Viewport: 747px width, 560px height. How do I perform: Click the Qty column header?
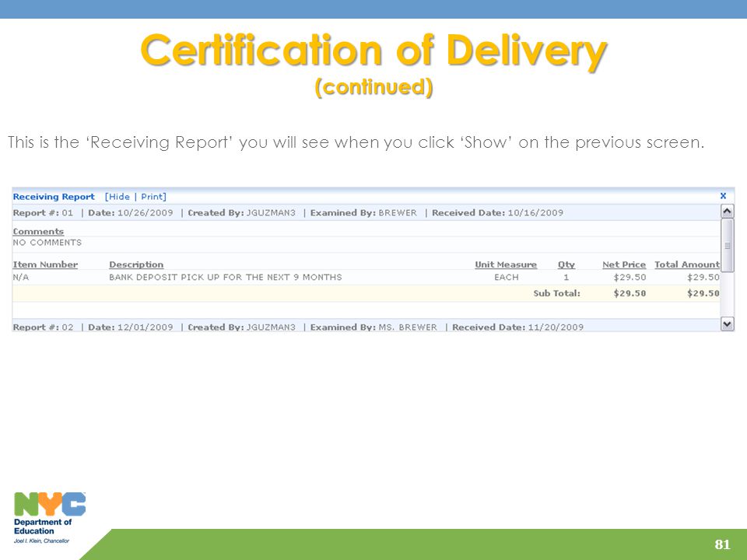566,264
